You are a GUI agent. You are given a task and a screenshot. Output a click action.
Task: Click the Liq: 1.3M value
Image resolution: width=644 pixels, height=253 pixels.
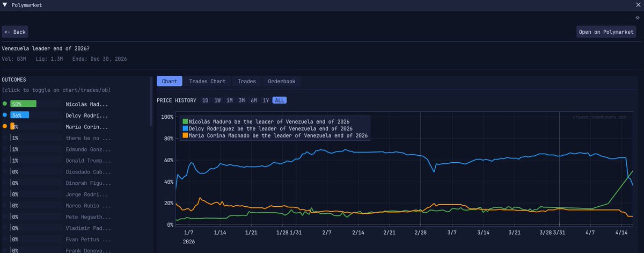pos(50,59)
